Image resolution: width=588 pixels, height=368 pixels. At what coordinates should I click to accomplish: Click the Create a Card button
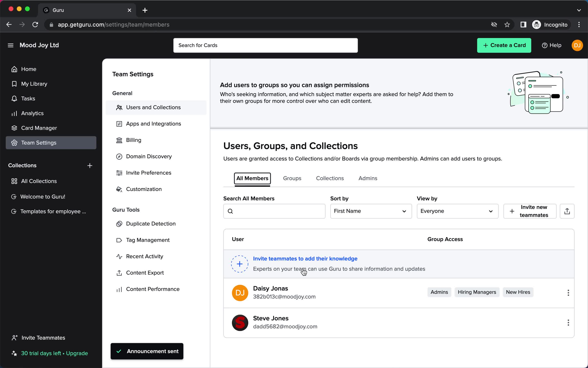point(504,45)
